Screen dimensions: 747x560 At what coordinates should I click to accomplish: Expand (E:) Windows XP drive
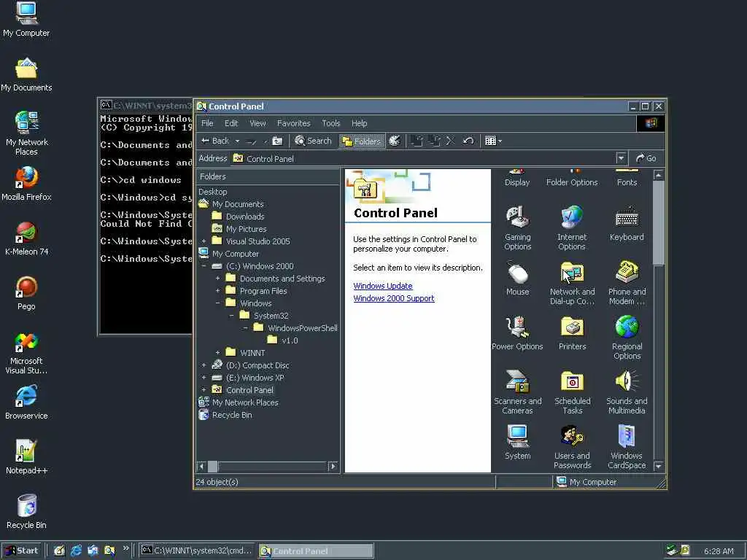(x=204, y=378)
